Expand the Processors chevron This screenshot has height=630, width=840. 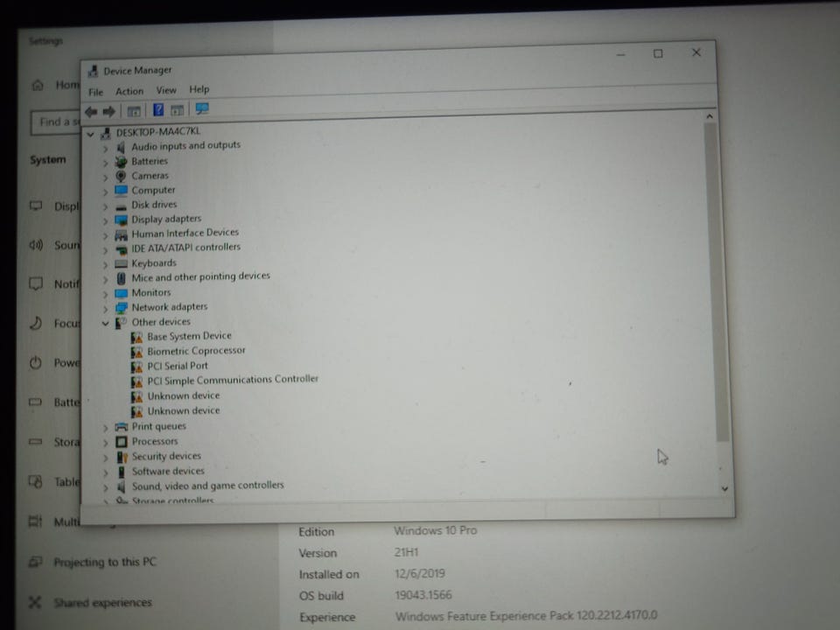point(105,443)
